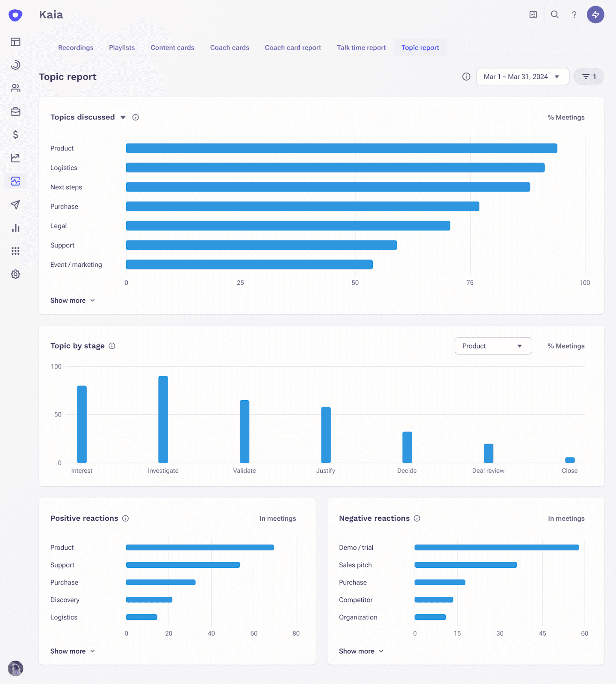
Task: Open the search magnifier icon
Action: click(x=554, y=15)
